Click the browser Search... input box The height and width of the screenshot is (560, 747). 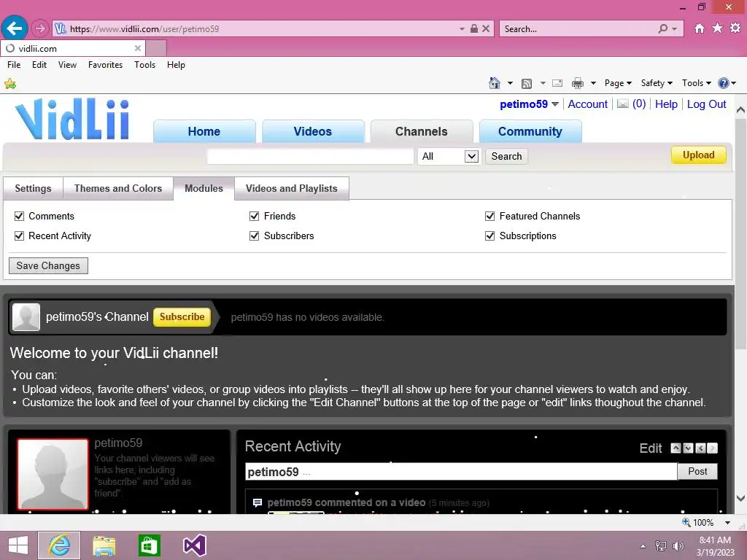tap(578, 29)
